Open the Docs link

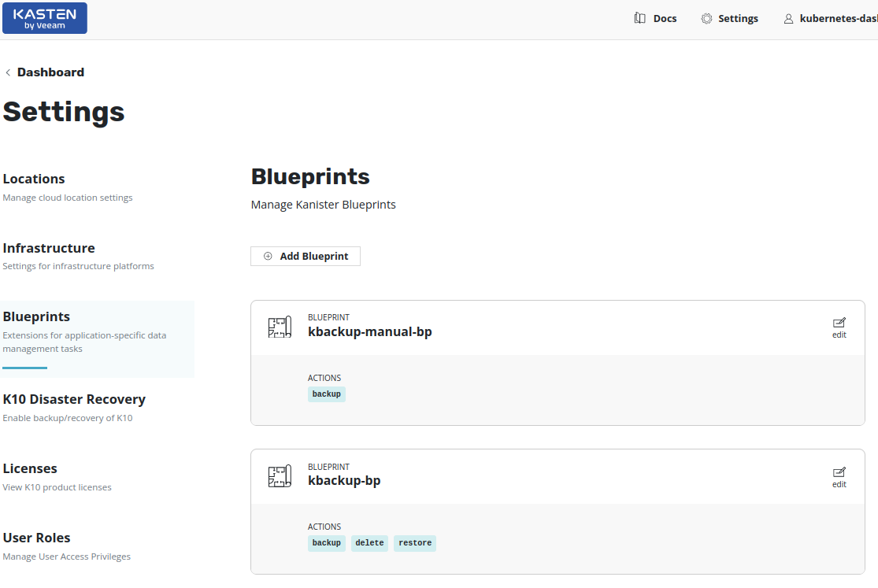coord(656,18)
